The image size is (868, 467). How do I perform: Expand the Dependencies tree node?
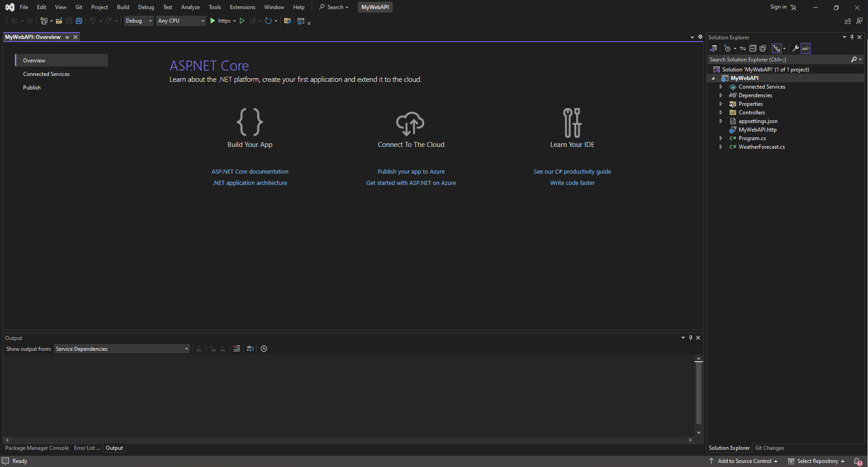(721, 95)
